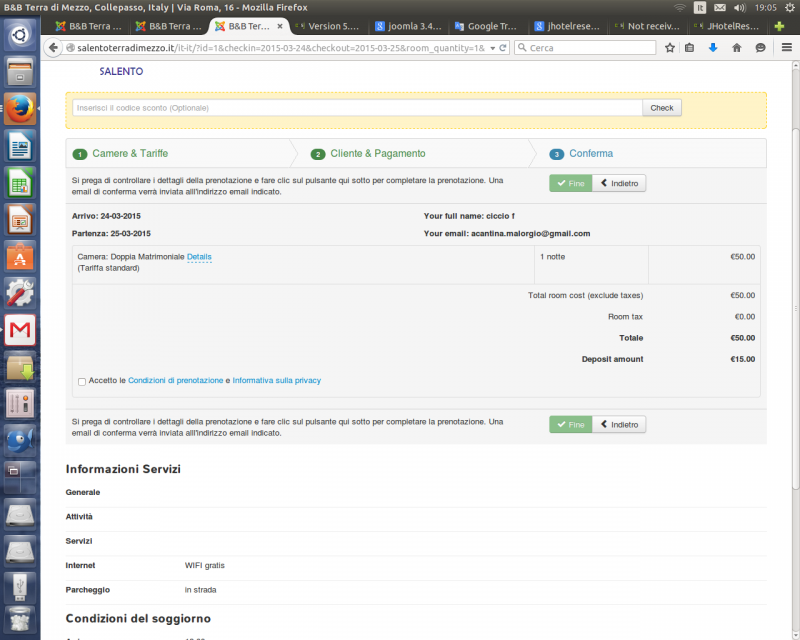Bookmark this page with the star icon
Viewport: 800px width, 640px height.
(670, 47)
